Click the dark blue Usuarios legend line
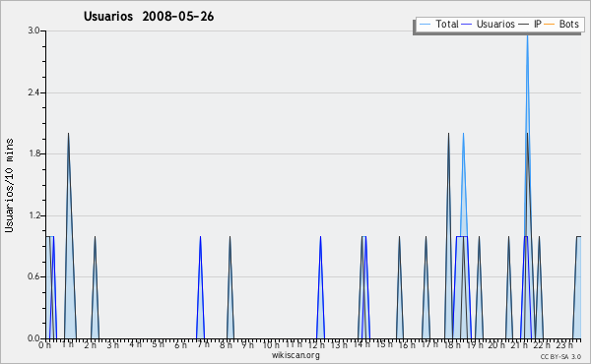This screenshot has height=364, width=591. [467, 25]
